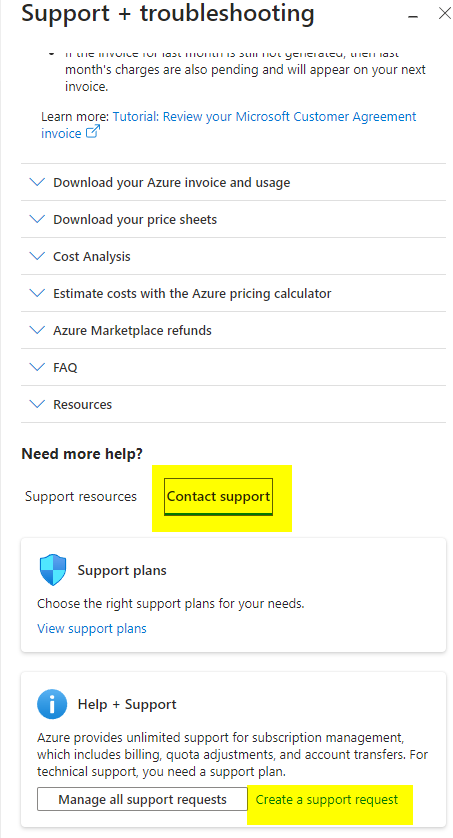
Task: Click Create a support request link
Action: click(327, 800)
